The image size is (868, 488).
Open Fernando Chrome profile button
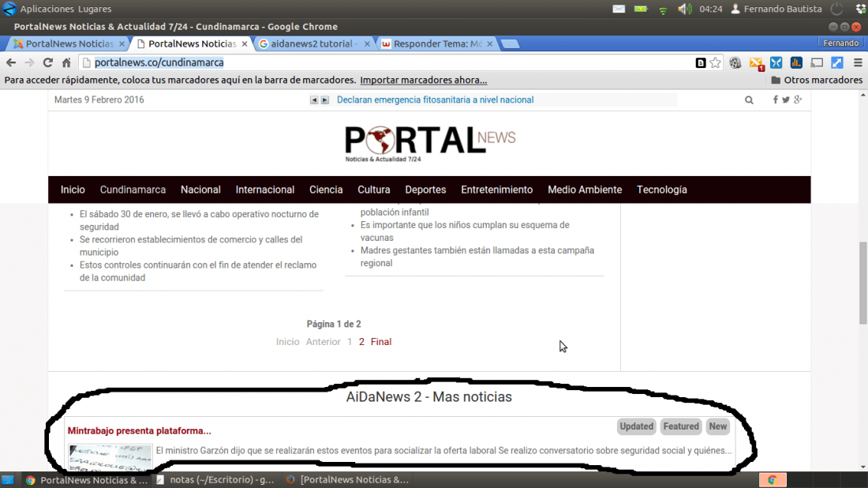click(840, 43)
